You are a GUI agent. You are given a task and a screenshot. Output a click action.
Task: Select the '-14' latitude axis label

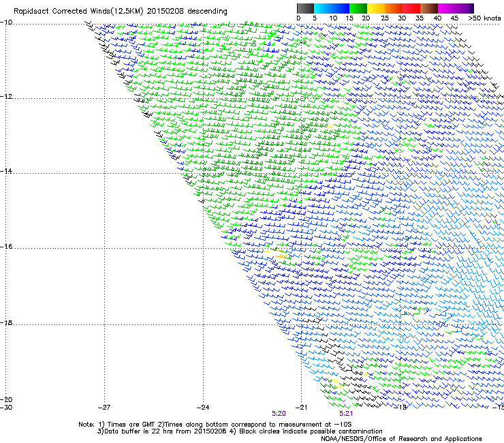6,171
